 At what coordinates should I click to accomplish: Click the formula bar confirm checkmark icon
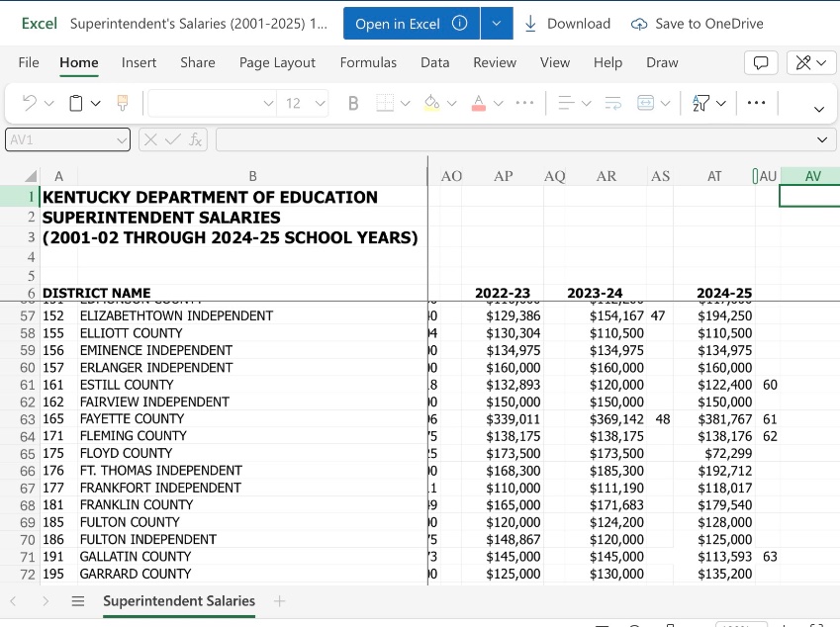point(172,139)
